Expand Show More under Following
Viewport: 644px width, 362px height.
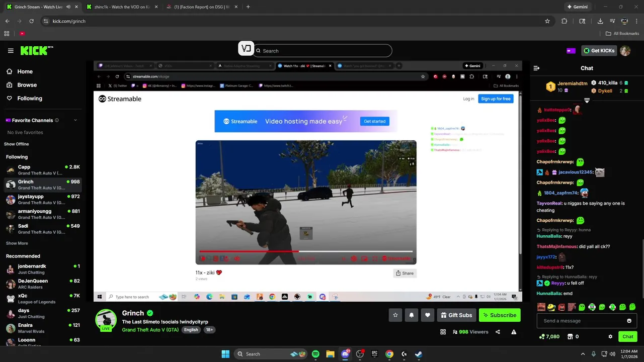17,243
